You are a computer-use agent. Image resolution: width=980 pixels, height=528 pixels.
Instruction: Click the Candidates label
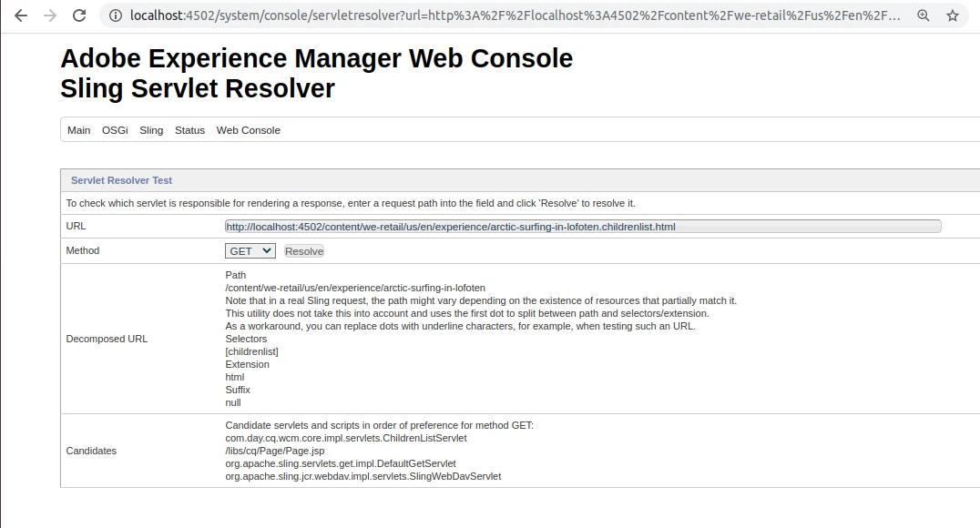(91, 451)
